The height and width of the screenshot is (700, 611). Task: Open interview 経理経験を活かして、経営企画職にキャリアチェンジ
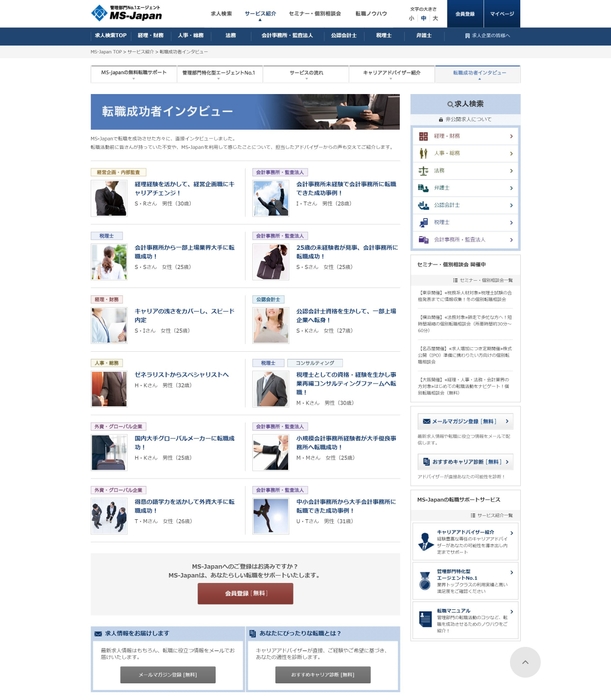184,188
